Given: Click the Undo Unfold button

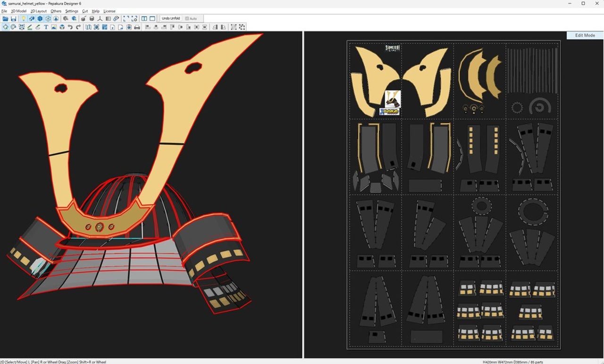Looking at the screenshot, I should 170,19.
